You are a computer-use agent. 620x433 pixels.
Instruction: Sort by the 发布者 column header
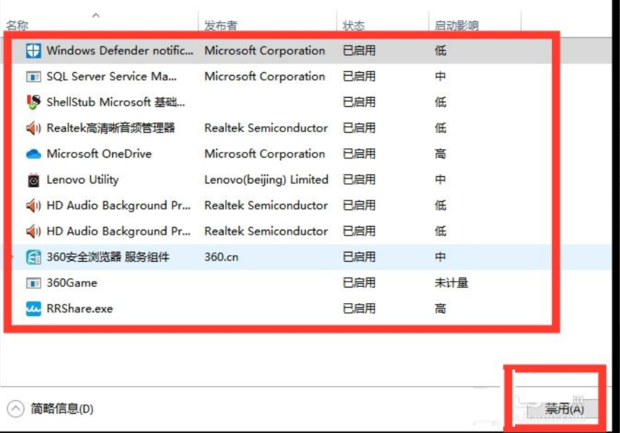pos(221,25)
